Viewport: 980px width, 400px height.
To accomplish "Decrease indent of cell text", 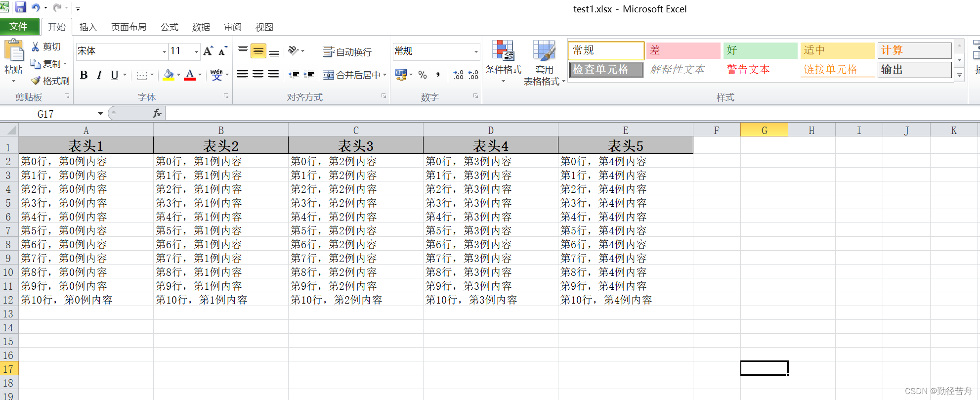I will click(294, 75).
